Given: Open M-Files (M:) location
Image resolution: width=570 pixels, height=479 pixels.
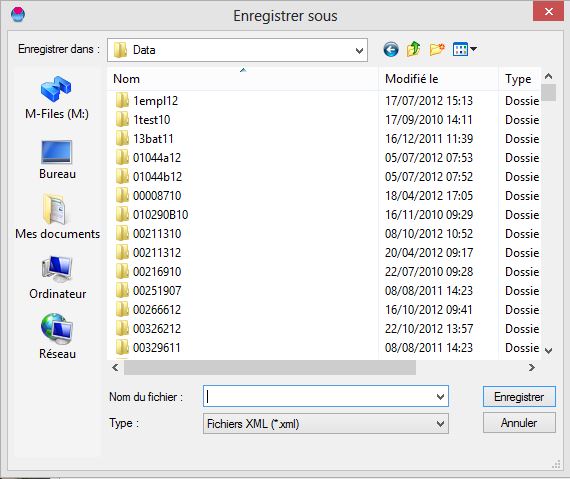Looking at the screenshot, I should 57,98.
